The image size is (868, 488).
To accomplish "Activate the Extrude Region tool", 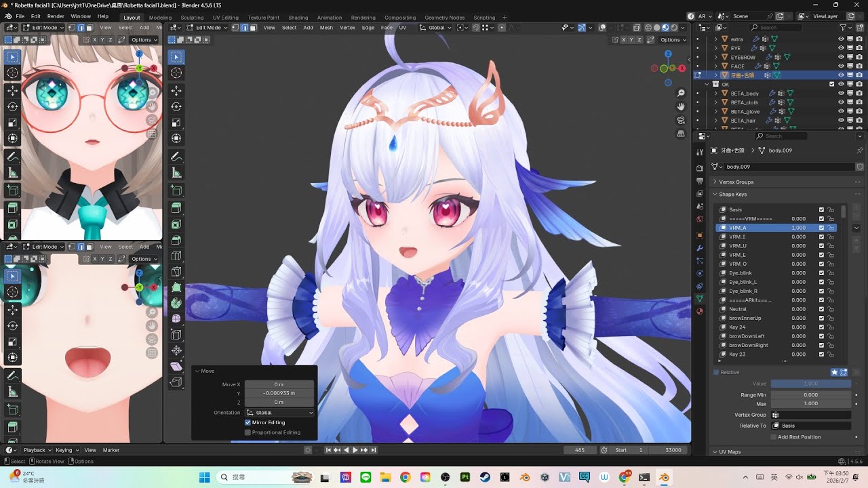I will point(176,207).
